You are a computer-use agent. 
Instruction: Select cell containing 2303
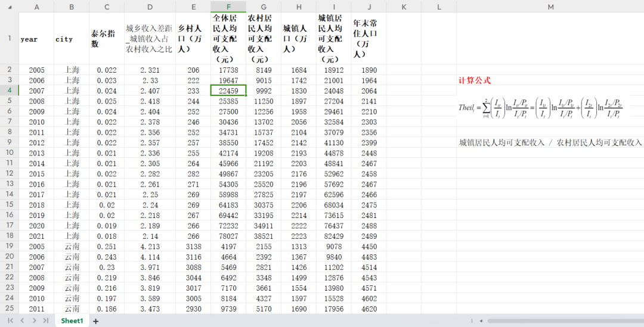point(369,122)
